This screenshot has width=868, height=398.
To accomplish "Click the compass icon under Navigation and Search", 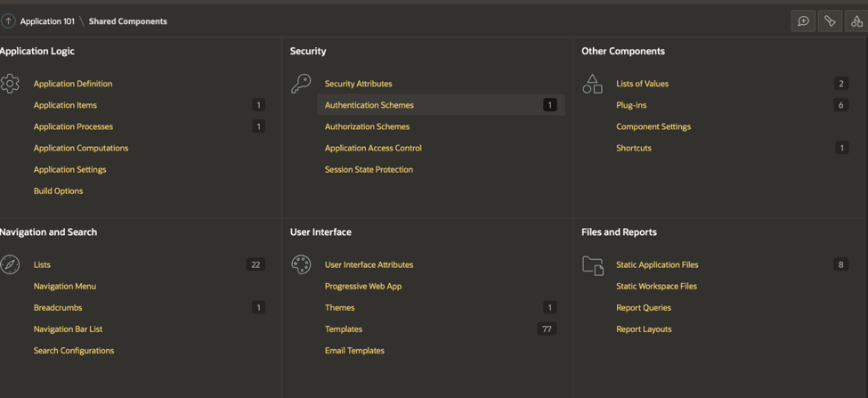I will pos(10,264).
